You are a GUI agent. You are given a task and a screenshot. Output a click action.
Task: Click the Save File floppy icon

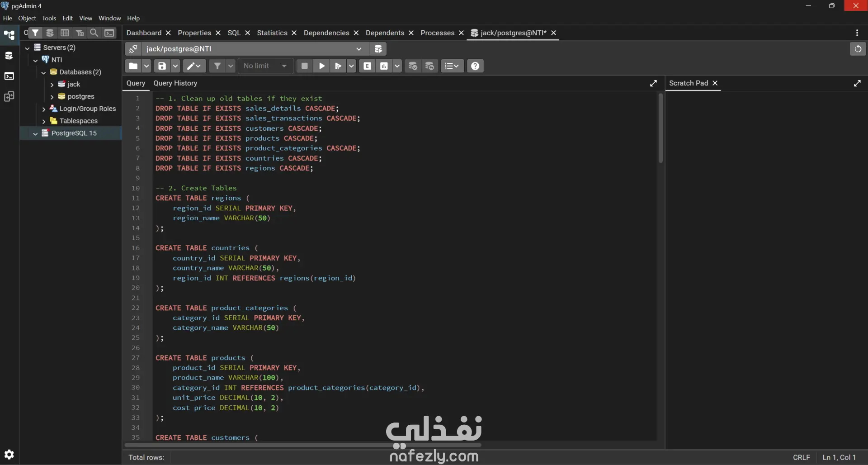162,66
